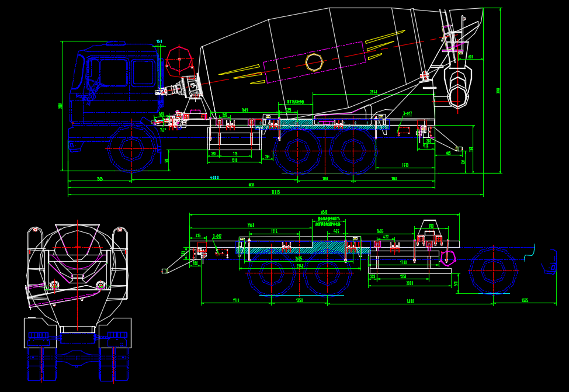Pick the 1410 rear overhang dimension
Image resolution: width=569 pixels, height=392 pixels.
pyautogui.click(x=405, y=165)
